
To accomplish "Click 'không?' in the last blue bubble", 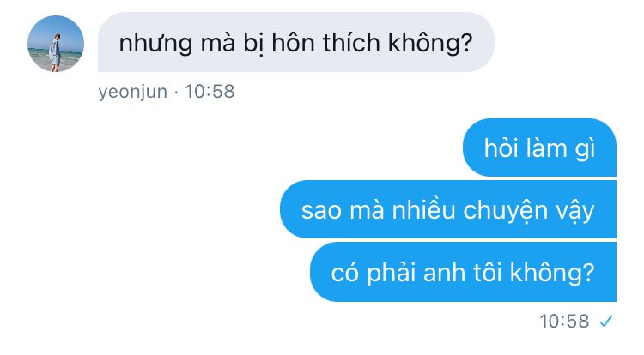I will click(x=552, y=273).
